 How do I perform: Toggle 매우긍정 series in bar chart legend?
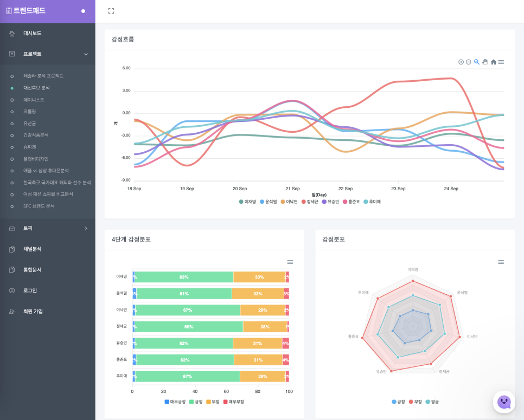pyautogui.click(x=175, y=402)
